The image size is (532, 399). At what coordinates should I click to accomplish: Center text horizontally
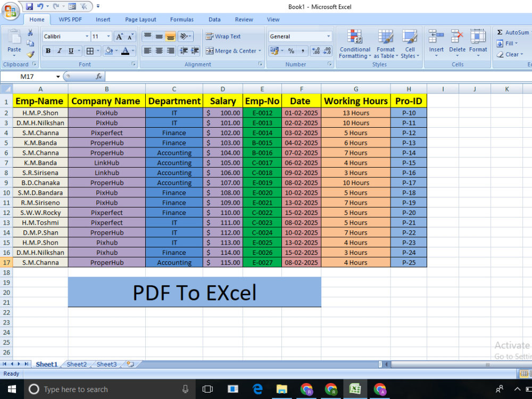[159, 51]
